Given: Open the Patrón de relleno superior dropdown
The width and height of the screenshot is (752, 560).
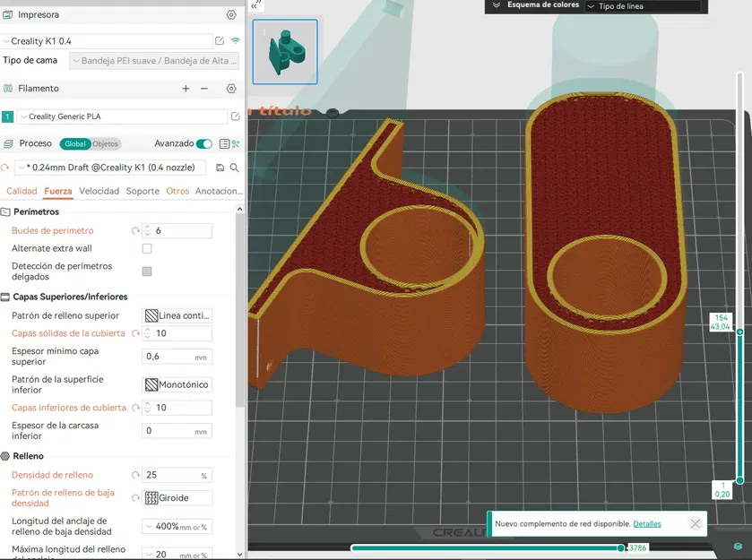Looking at the screenshot, I should (x=177, y=315).
